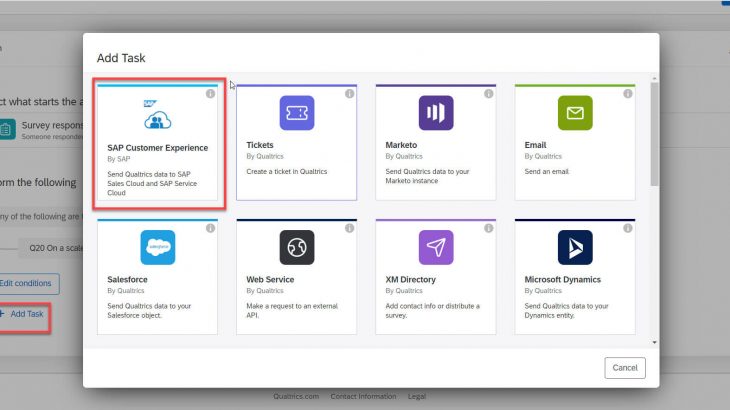Click the 'XM Directory' card title

[411, 279]
